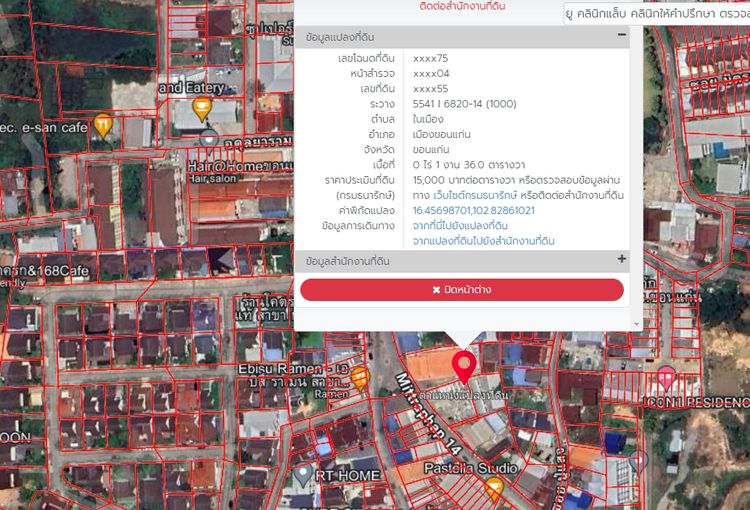The width and height of the screenshot is (750, 510).
Task: Click the Pastella Studio orange marker
Action: 493,488
